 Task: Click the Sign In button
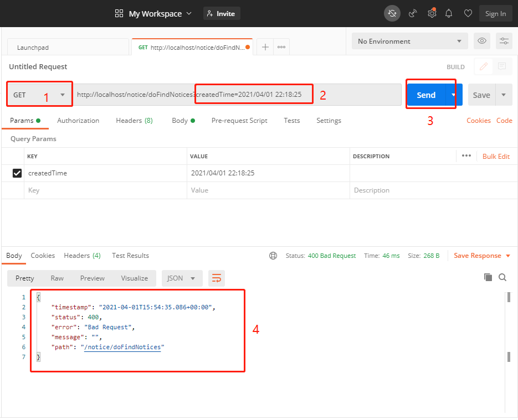tap(495, 13)
